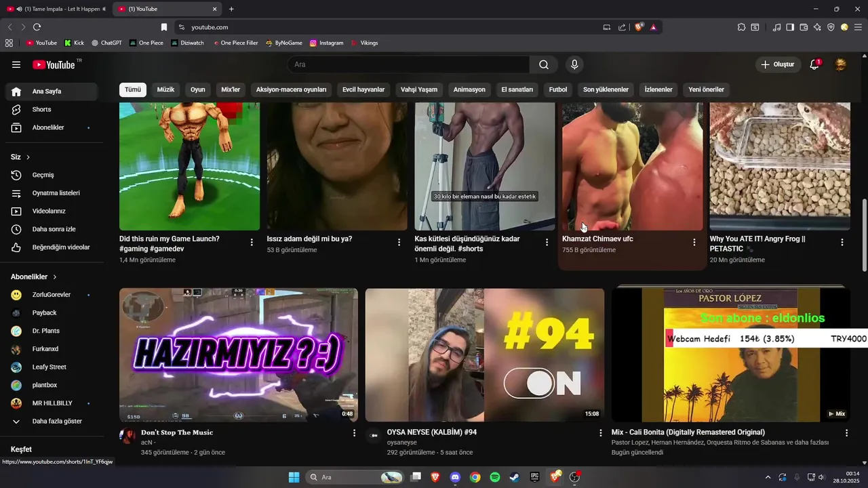
Task: Open the notifications bell
Action: pos(814,64)
